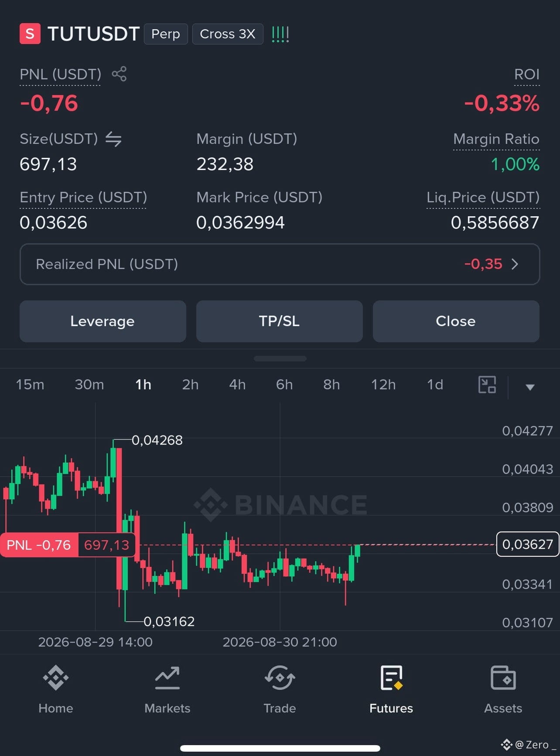Tap the 0,03627 current price label

(x=528, y=544)
